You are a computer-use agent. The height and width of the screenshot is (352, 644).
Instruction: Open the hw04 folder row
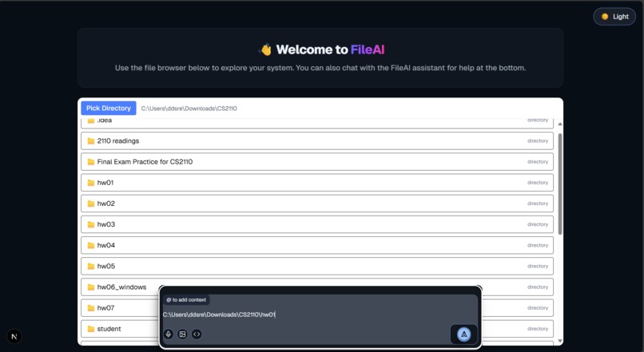[317, 245]
